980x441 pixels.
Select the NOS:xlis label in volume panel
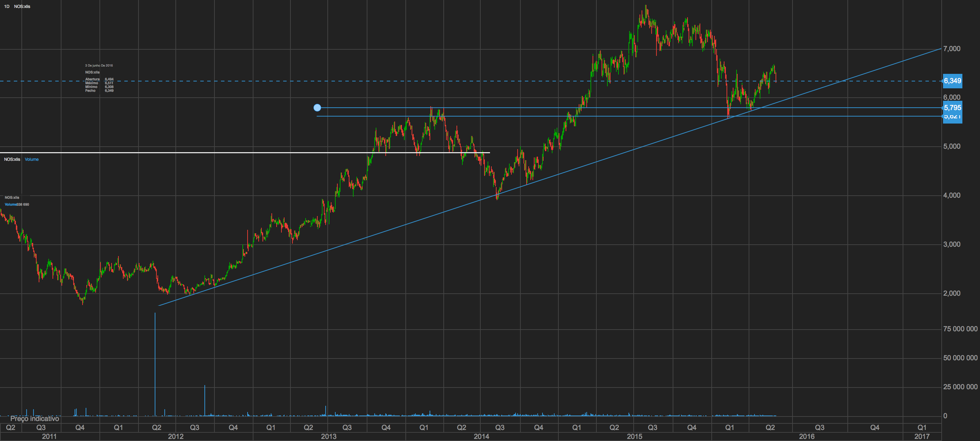(x=12, y=159)
